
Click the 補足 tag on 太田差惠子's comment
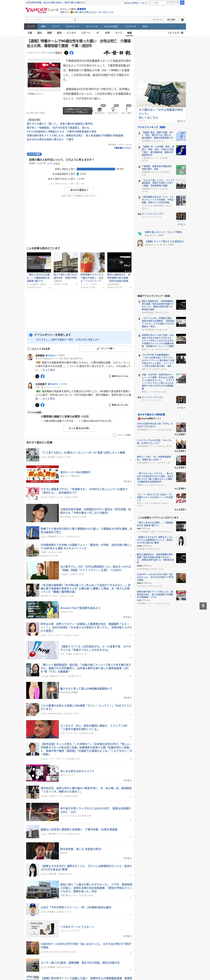pos(38,391)
